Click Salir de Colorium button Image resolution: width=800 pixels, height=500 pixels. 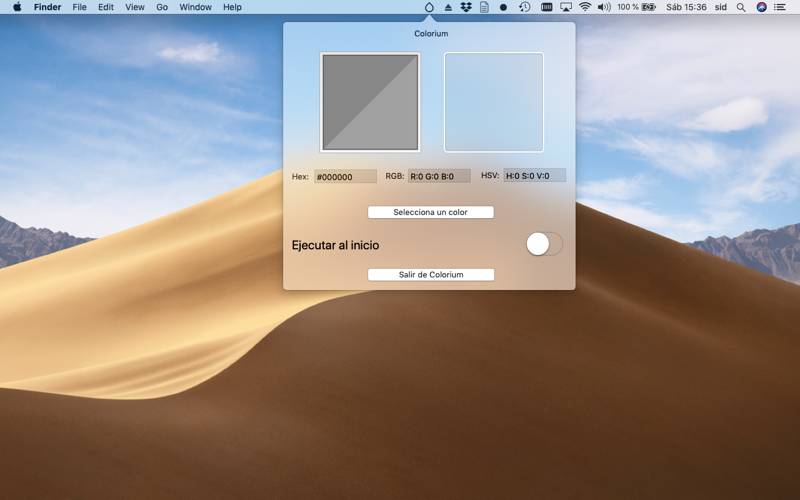pos(431,274)
